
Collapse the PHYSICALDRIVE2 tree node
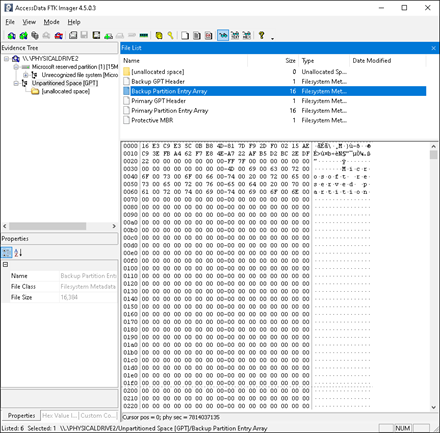(x=6, y=59)
